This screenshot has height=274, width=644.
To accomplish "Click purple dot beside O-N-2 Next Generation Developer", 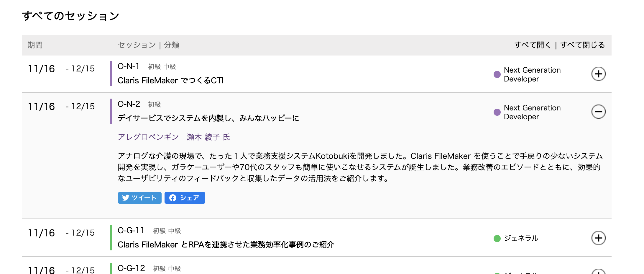I will [x=497, y=112].
